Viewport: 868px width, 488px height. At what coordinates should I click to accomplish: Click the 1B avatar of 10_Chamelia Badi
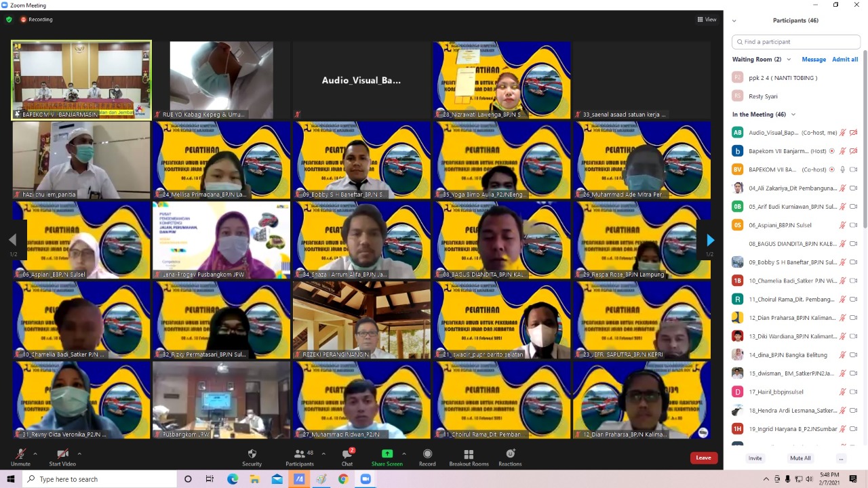pyautogui.click(x=738, y=280)
